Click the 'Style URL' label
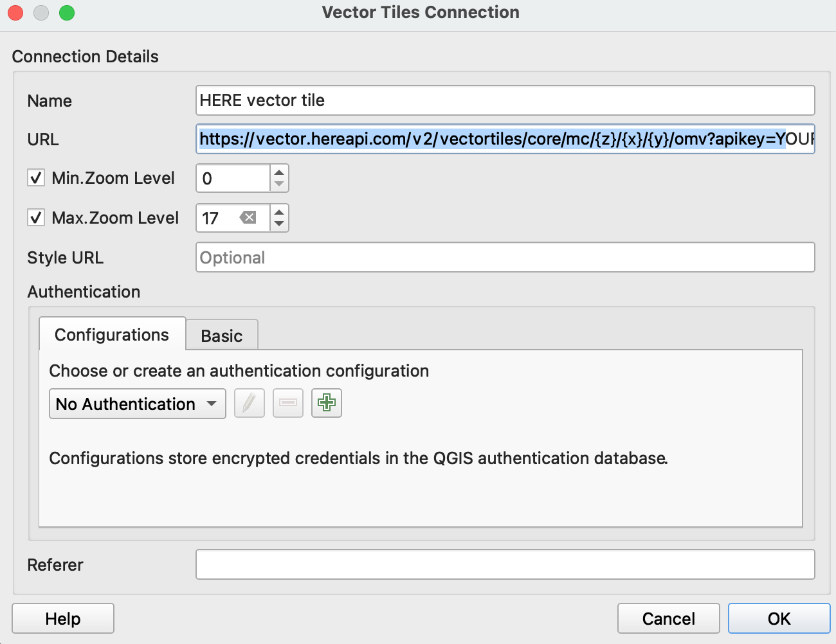This screenshot has height=644, width=836. (x=66, y=258)
